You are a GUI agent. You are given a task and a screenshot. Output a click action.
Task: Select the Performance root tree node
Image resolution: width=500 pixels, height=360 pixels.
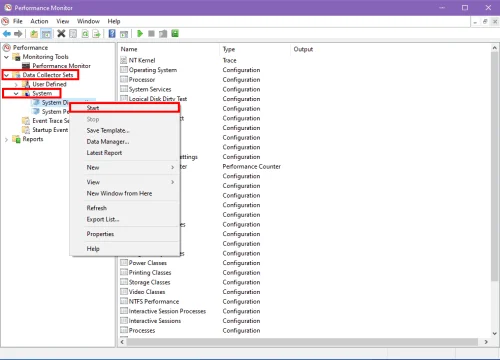(x=30, y=48)
